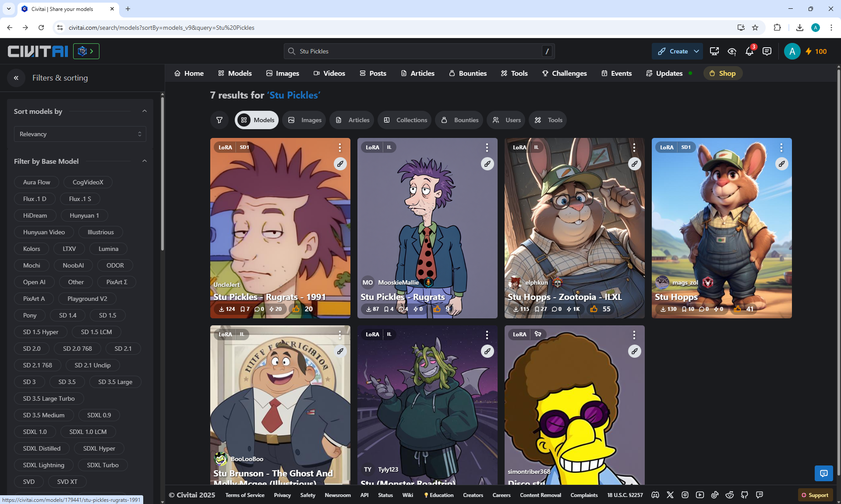Image resolution: width=841 pixels, height=504 pixels.
Task: Open the chat messages icon
Action: pos(767,52)
